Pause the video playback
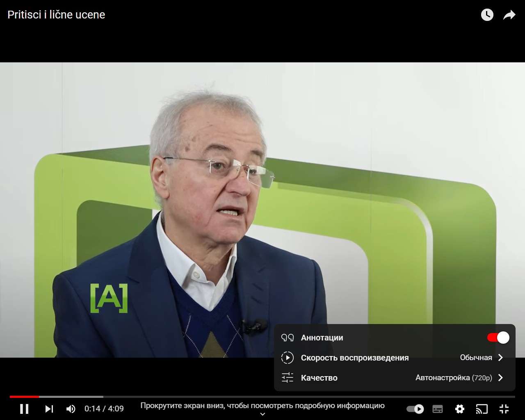 coord(24,409)
